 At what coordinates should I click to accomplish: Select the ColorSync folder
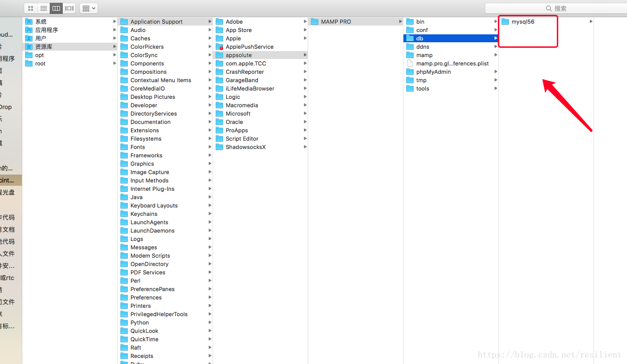point(165,55)
